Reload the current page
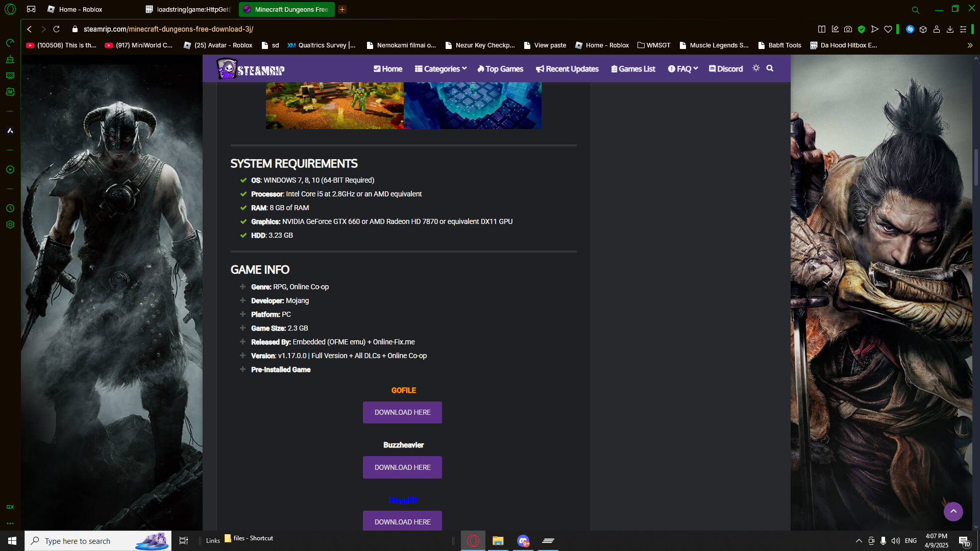 (x=57, y=29)
